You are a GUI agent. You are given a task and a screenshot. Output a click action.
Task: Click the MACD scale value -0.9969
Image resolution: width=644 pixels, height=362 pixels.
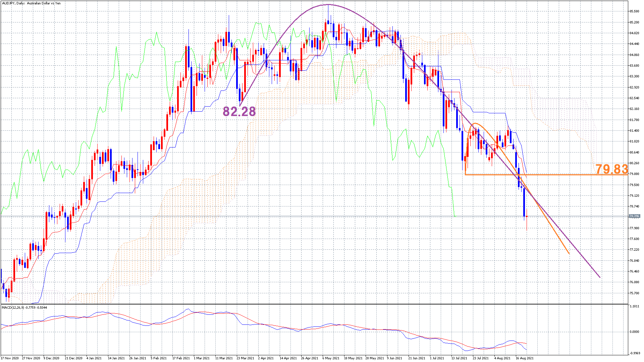pyautogui.click(x=634, y=353)
